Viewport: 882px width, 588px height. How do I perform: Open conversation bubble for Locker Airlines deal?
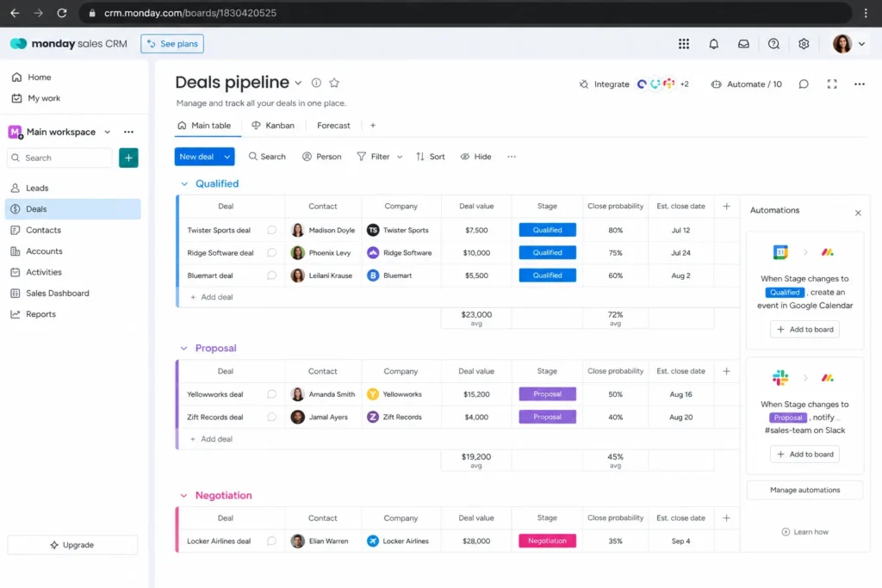pyautogui.click(x=271, y=541)
